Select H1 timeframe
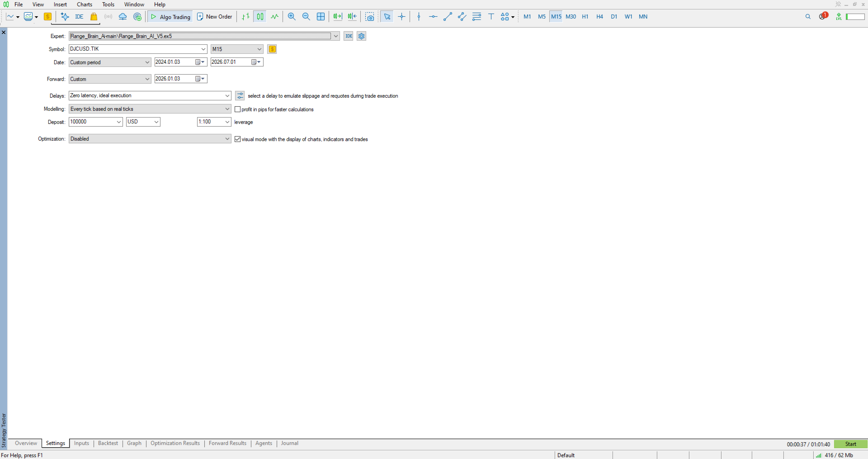This screenshot has width=868, height=459. click(585, 17)
